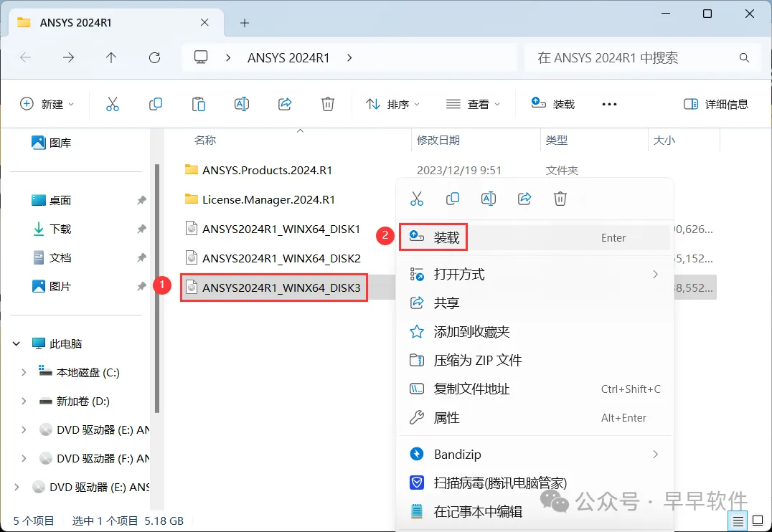Click the Share icon in the toolbar

(285, 104)
